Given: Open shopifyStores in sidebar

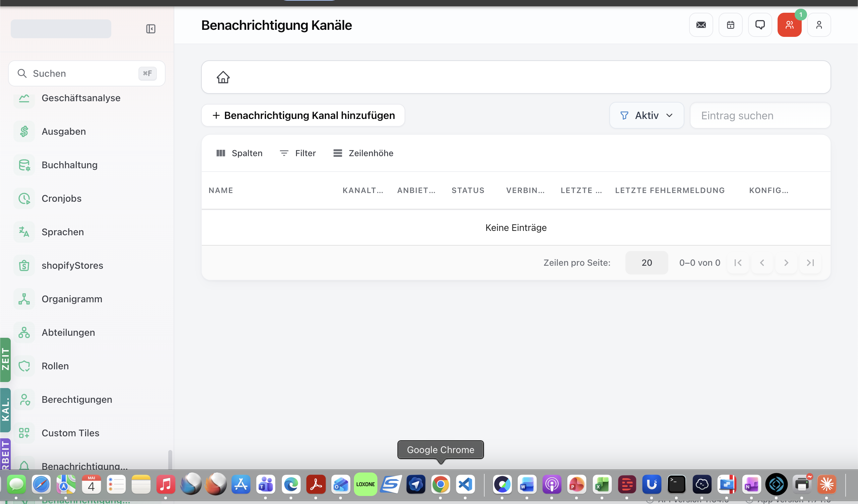Looking at the screenshot, I should (72, 266).
